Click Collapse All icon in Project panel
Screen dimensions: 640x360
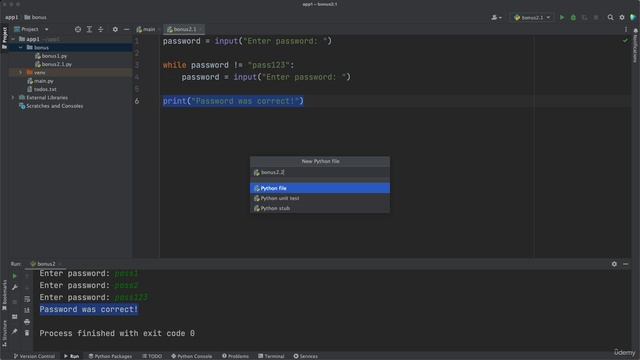100,29
